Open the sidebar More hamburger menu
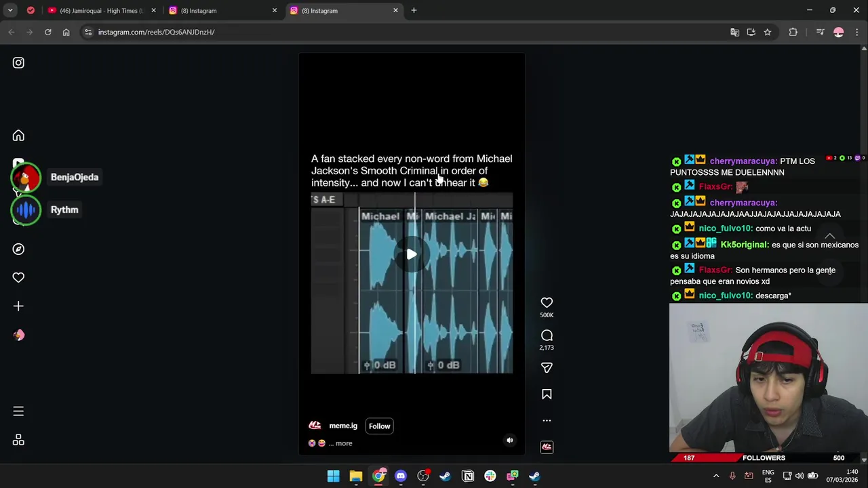 click(x=18, y=411)
